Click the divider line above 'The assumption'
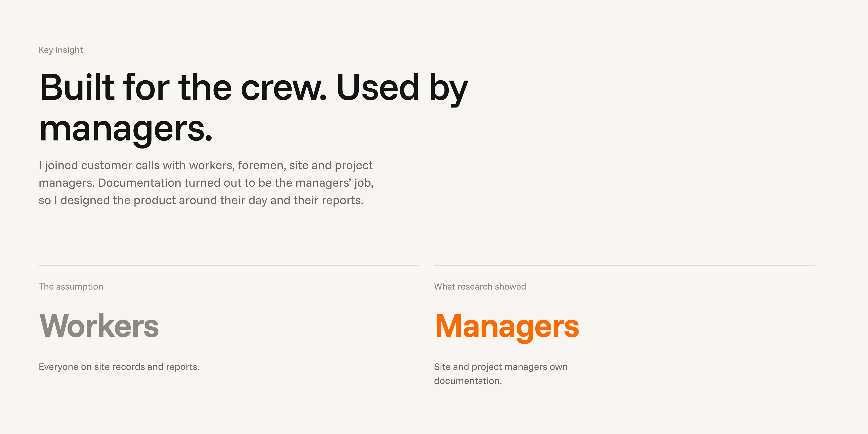Viewport: 868px width, 434px height. 229,265
